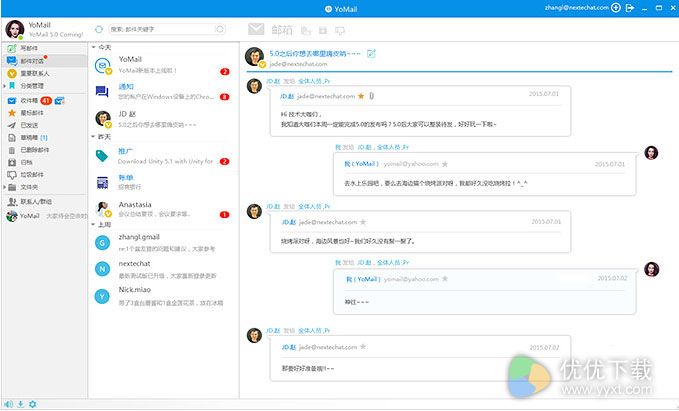Open the subject link 5.0之后你想去哪里嗨皮呐
This screenshot has height=411, width=679.
click(x=315, y=54)
